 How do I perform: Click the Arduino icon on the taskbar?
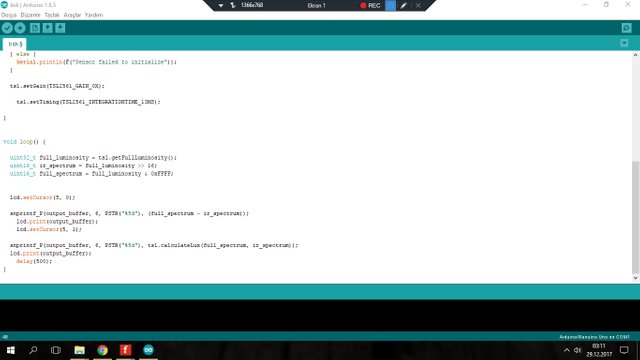pos(149,350)
